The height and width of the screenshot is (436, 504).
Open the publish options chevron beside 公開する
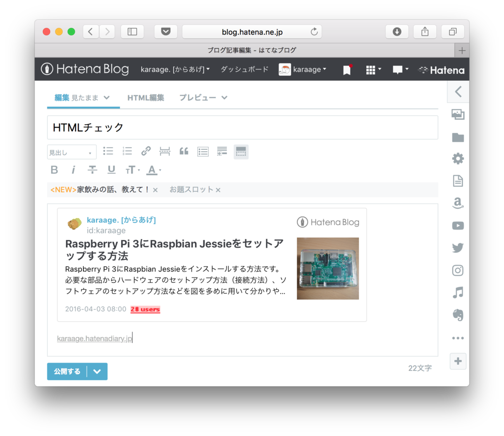[x=97, y=371]
